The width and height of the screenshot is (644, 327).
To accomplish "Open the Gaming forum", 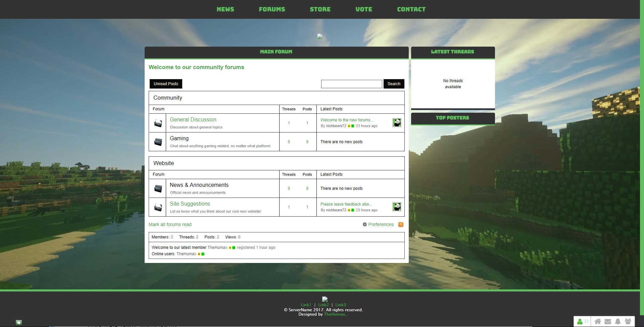I will (x=179, y=138).
